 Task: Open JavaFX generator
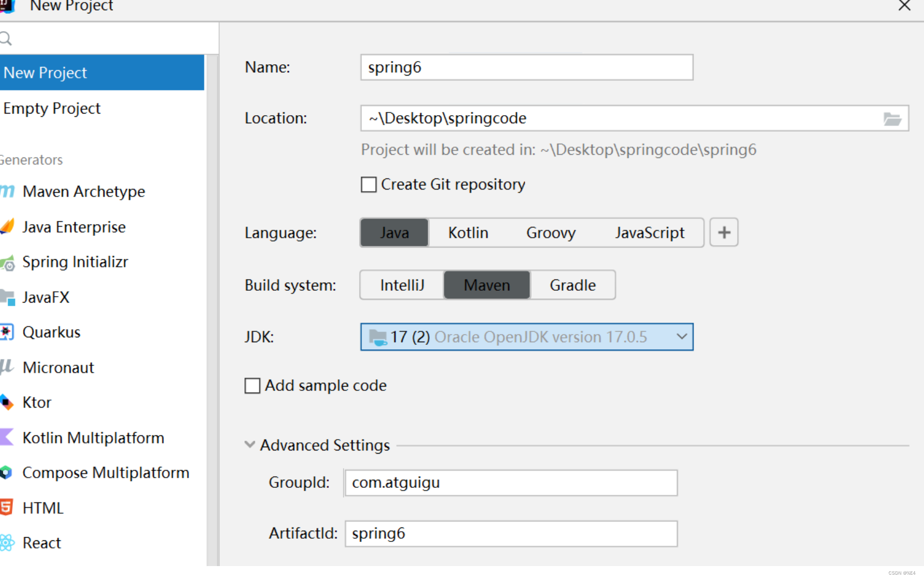[102, 297]
